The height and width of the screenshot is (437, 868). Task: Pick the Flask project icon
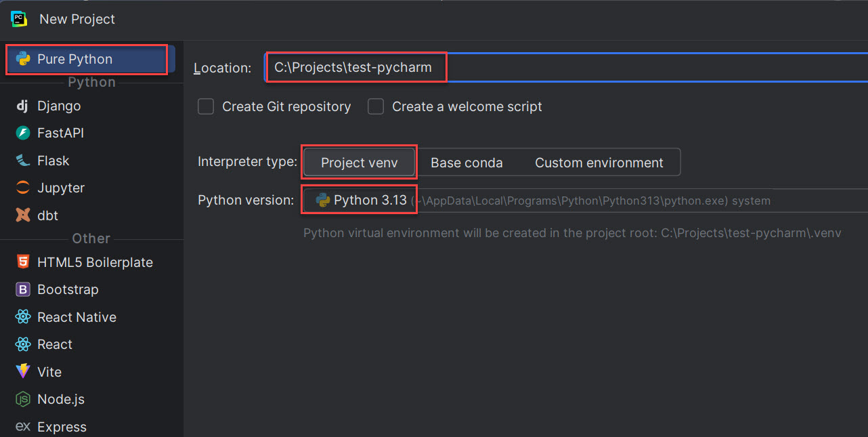click(x=23, y=161)
